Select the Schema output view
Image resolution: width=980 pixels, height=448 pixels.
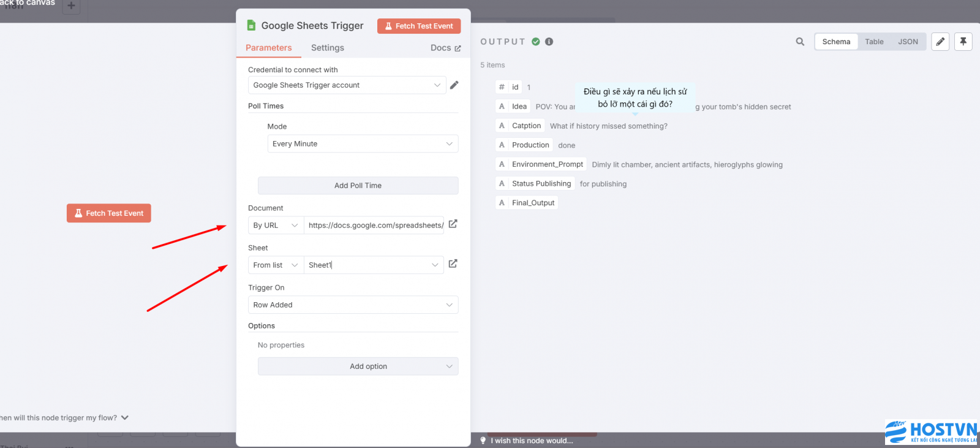836,42
